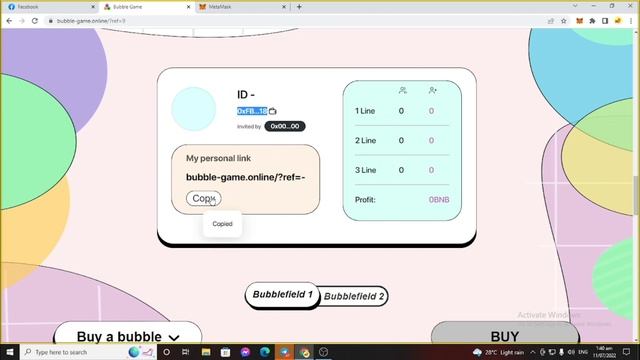Click the new referrals add-person icon

(x=433, y=90)
